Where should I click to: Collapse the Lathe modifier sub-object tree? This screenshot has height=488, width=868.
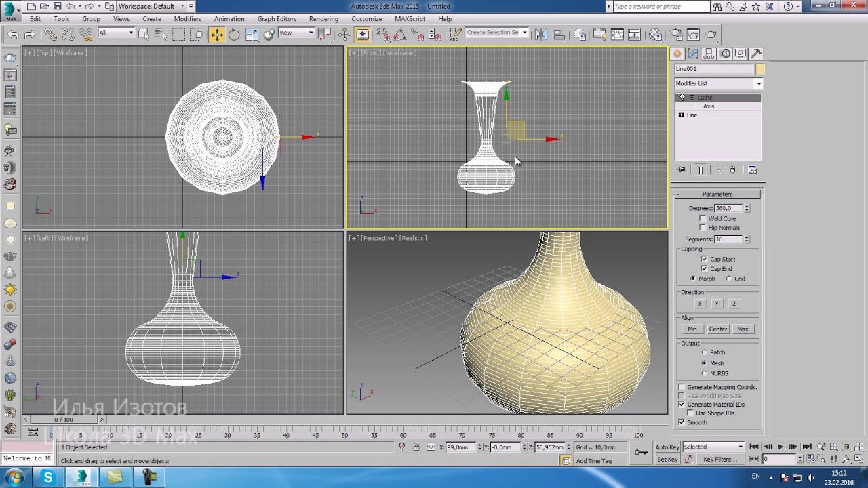(692, 98)
